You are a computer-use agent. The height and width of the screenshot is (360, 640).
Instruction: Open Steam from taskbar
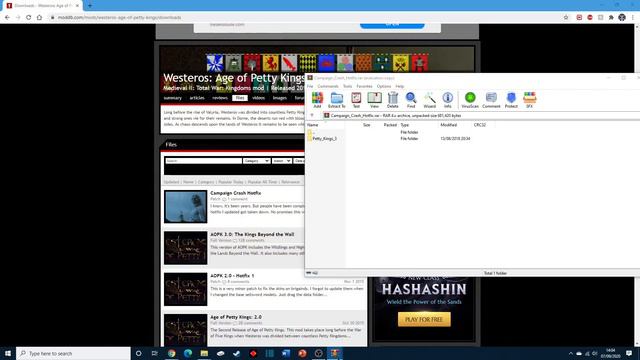(x=237, y=353)
